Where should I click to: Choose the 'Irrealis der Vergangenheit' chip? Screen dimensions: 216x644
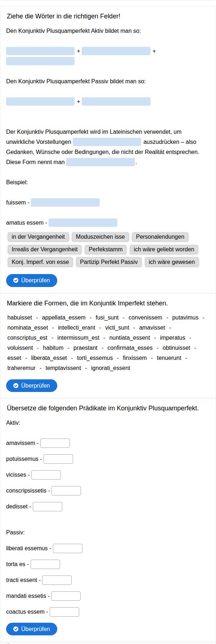[45, 250]
